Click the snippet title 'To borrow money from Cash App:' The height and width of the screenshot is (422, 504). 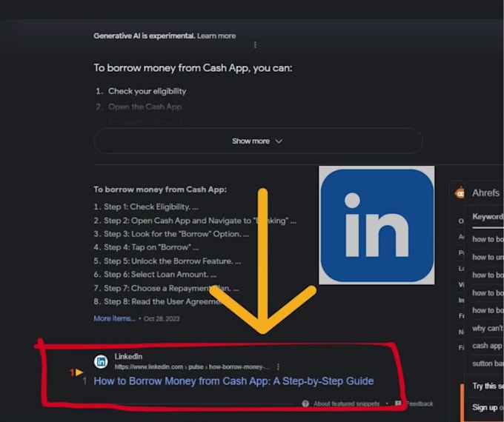160,190
